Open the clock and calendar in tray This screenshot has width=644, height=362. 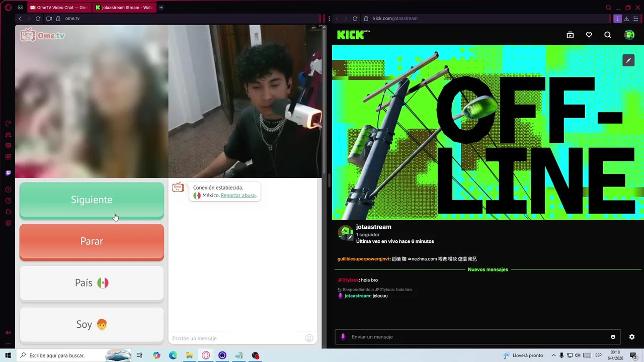click(x=615, y=355)
